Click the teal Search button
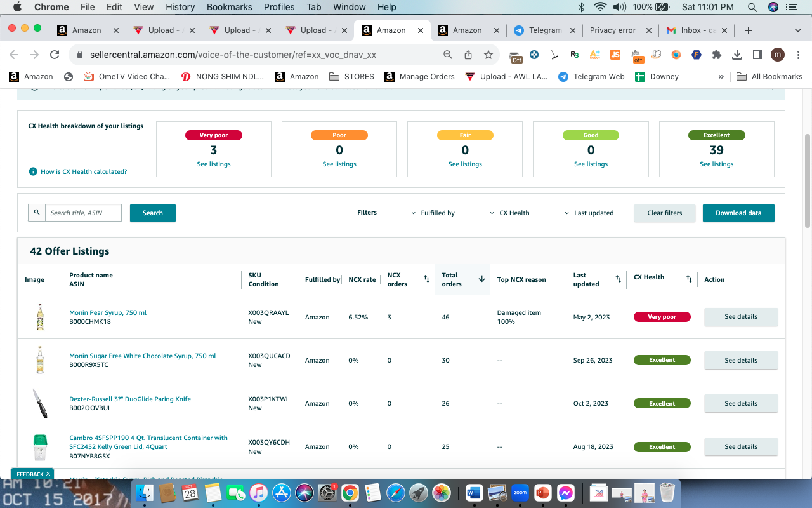812x508 pixels. pyautogui.click(x=153, y=213)
